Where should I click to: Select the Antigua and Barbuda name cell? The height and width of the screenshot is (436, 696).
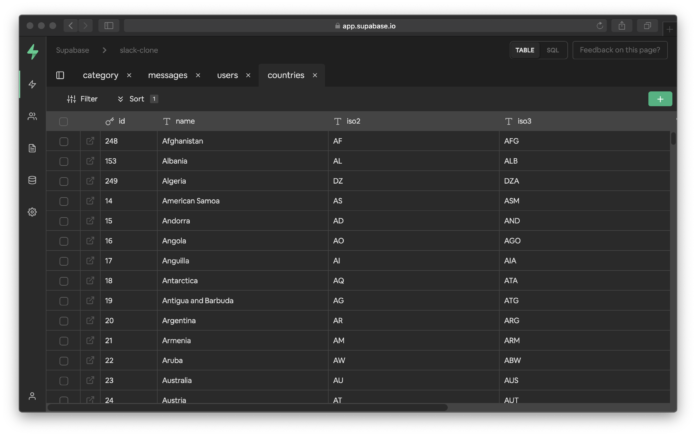[243, 301]
